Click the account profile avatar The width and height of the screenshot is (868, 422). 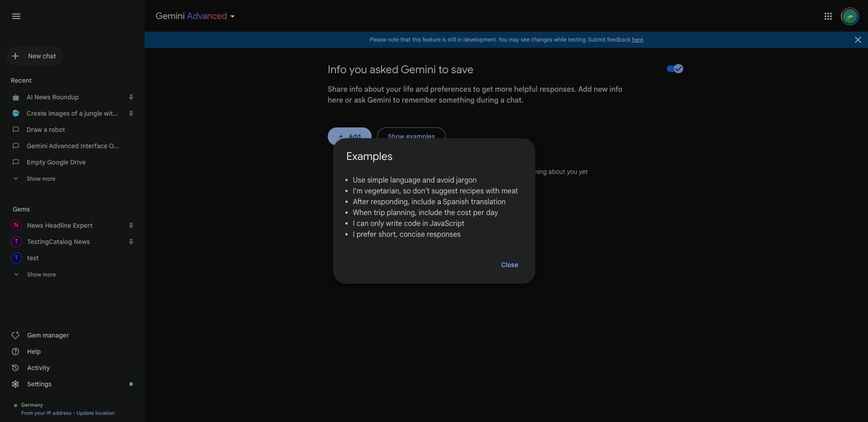[x=849, y=16]
